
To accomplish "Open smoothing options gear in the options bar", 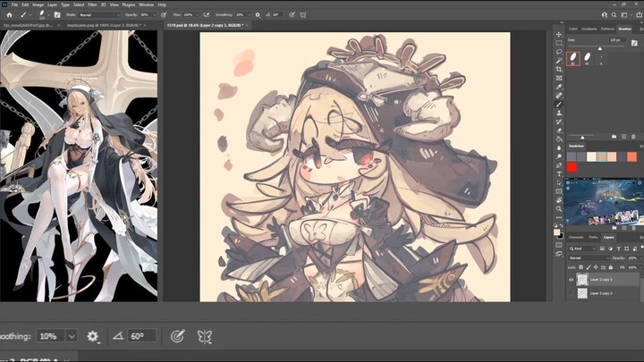I will [258, 15].
